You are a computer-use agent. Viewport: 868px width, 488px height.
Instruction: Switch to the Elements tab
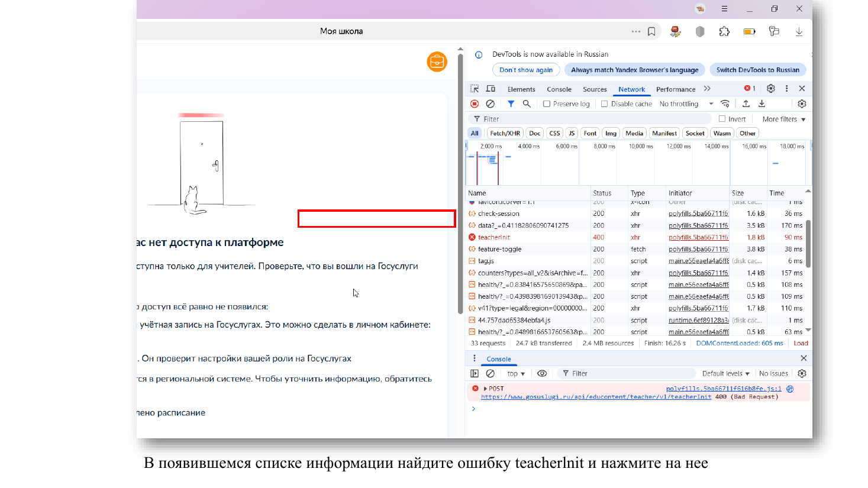click(x=521, y=89)
